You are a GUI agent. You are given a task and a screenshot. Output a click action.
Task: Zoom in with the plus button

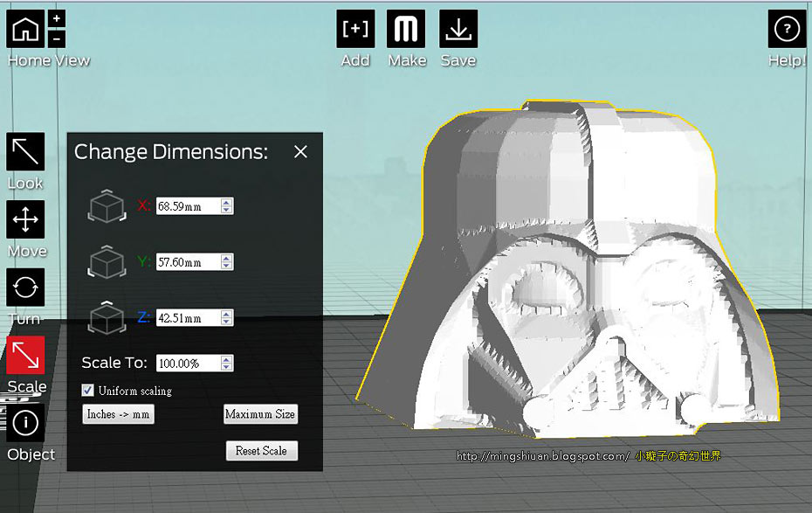pyautogui.click(x=57, y=19)
